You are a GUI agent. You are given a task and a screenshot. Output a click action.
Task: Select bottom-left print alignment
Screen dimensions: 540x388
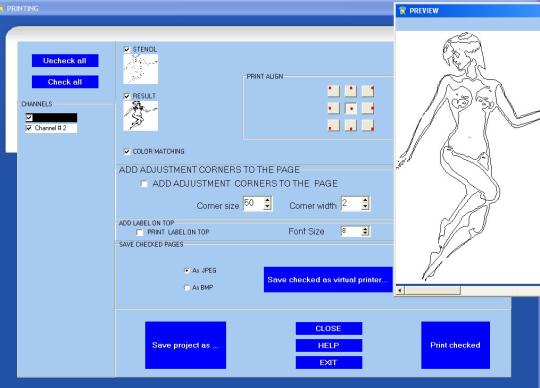click(x=333, y=126)
